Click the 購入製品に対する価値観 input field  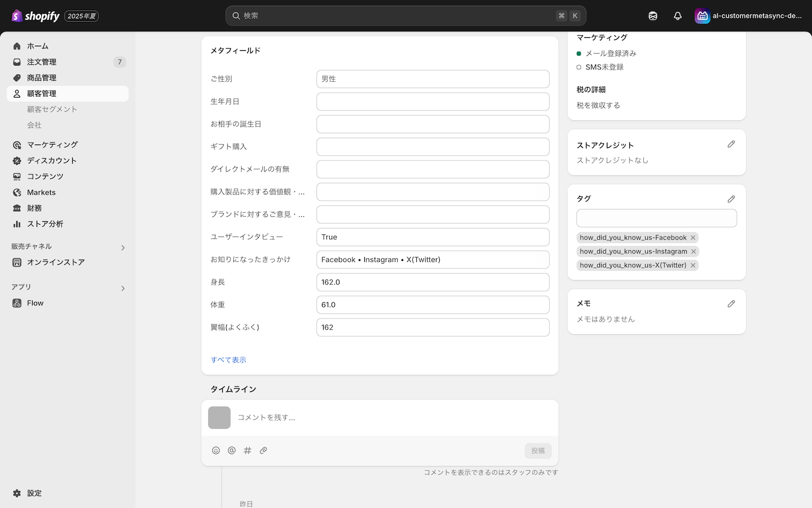pyautogui.click(x=433, y=192)
